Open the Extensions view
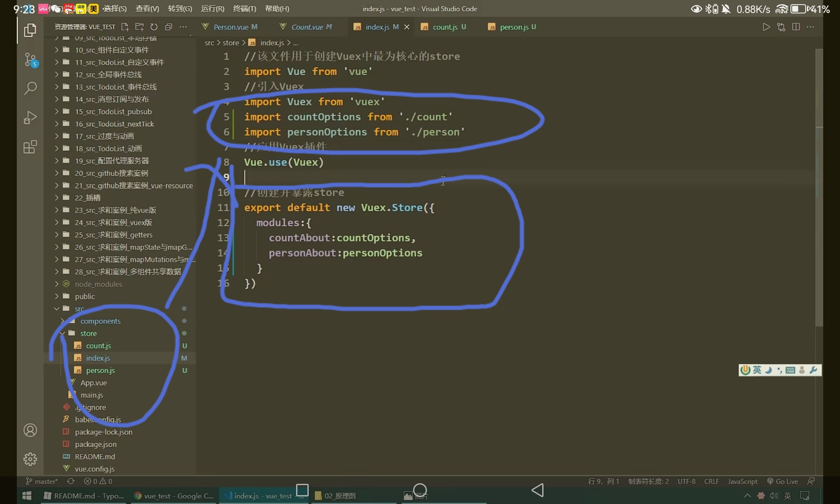 tap(30, 147)
